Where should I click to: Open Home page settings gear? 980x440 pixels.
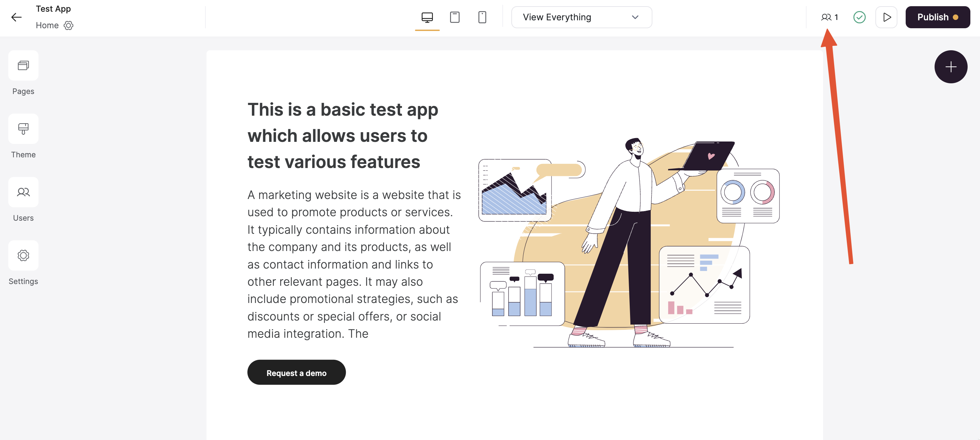(x=68, y=25)
